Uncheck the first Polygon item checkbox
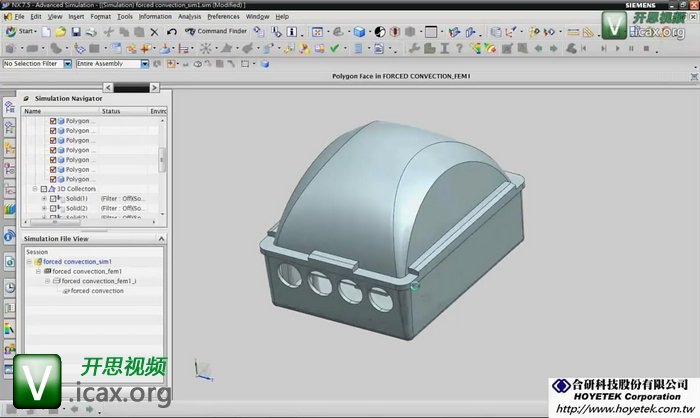This screenshot has height=418, width=700. tap(53, 121)
